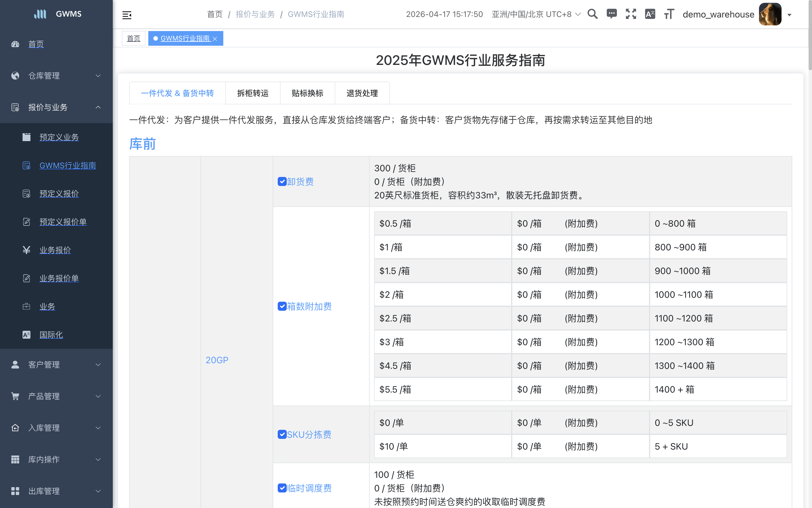Open the timezone 亚洲/中国/北京 UTC+8 dropdown
Viewport: 812px width, 508px height.
click(536, 14)
